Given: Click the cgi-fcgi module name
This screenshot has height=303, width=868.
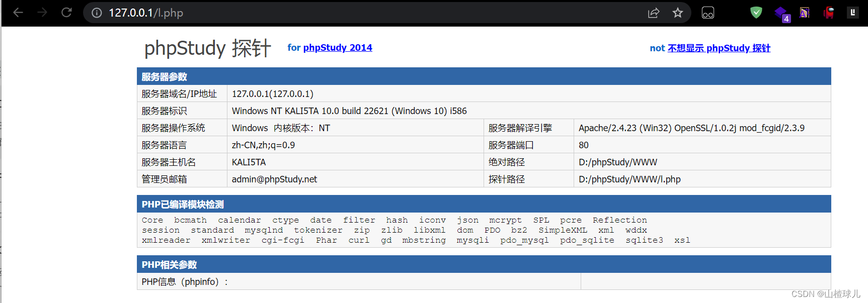Looking at the screenshot, I should pyautogui.click(x=283, y=240).
